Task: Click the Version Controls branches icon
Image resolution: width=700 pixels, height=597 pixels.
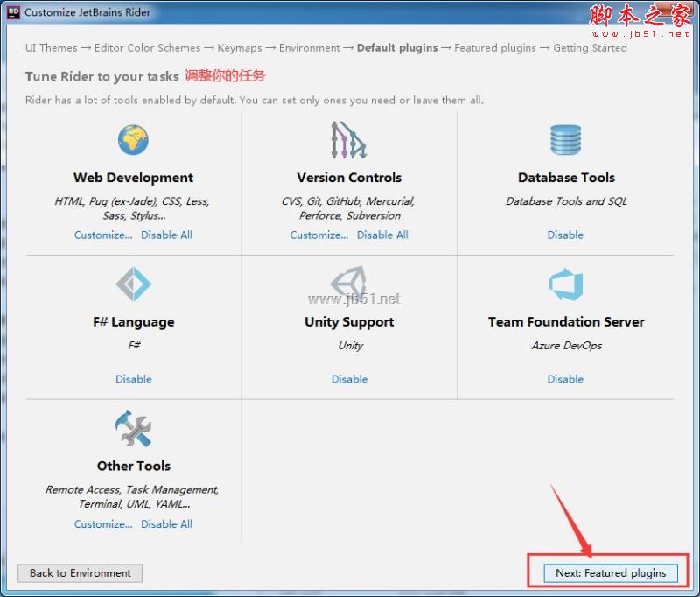Action: point(348,140)
